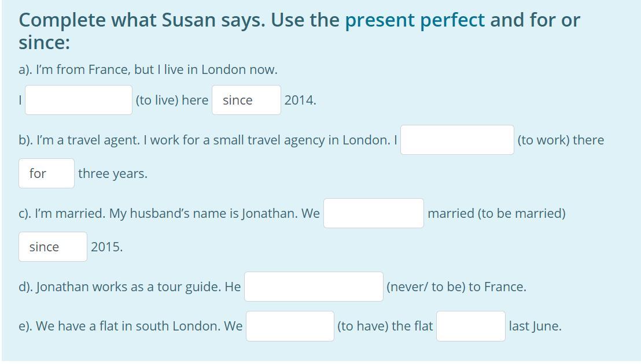Click the blank field after 'Jonathan. We'
This screenshot has width=641, height=364.
click(x=374, y=213)
